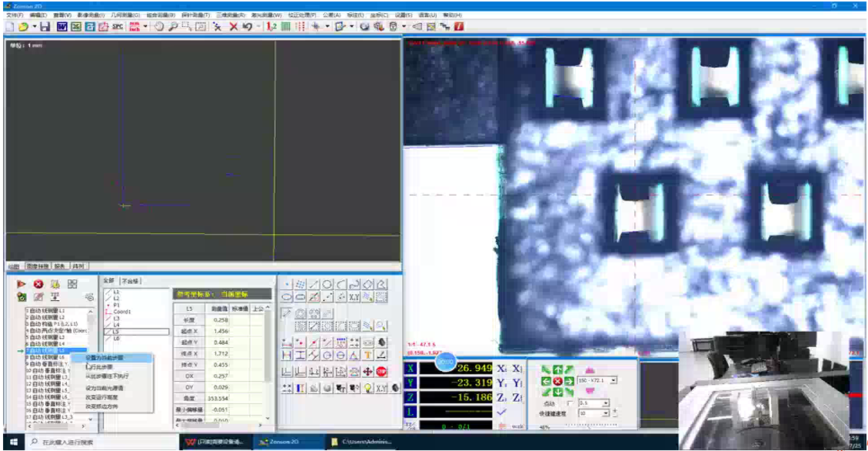Select the Coord1 feature in list

point(121,312)
